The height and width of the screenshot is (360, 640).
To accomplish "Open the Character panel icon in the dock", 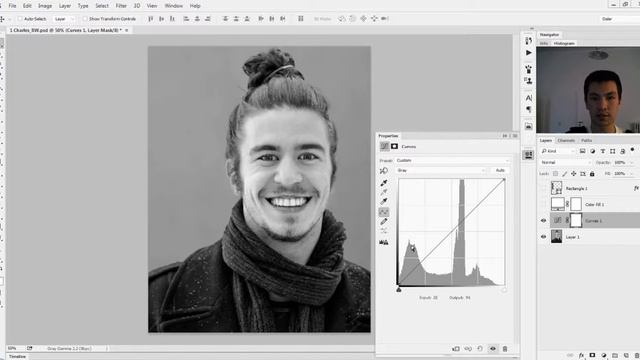I will [x=529, y=98].
